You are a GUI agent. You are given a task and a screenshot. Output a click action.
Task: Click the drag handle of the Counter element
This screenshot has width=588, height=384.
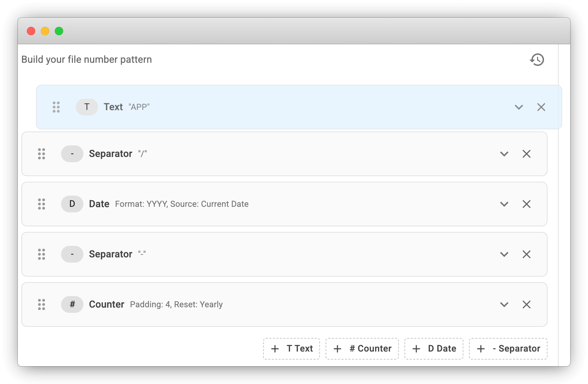(x=42, y=304)
